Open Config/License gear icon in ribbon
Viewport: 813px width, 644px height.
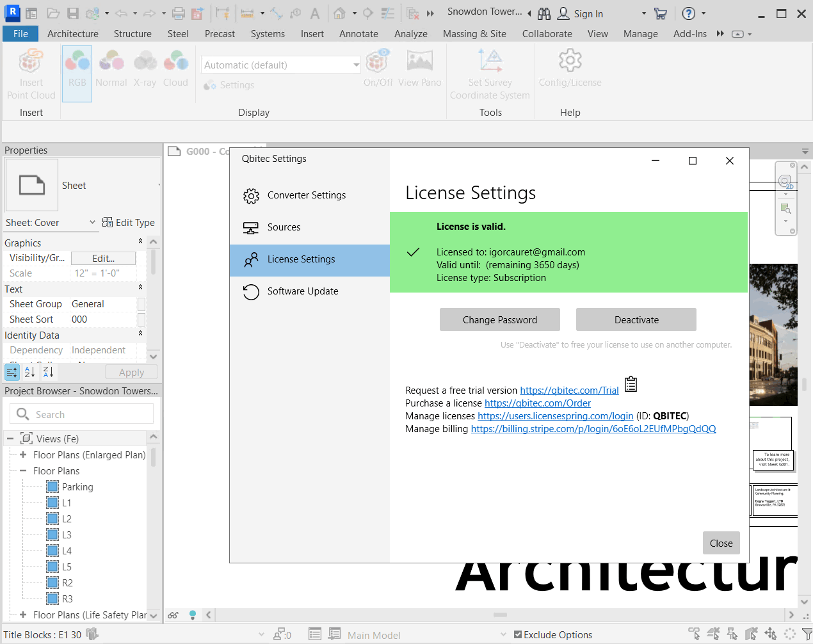click(x=570, y=61)
